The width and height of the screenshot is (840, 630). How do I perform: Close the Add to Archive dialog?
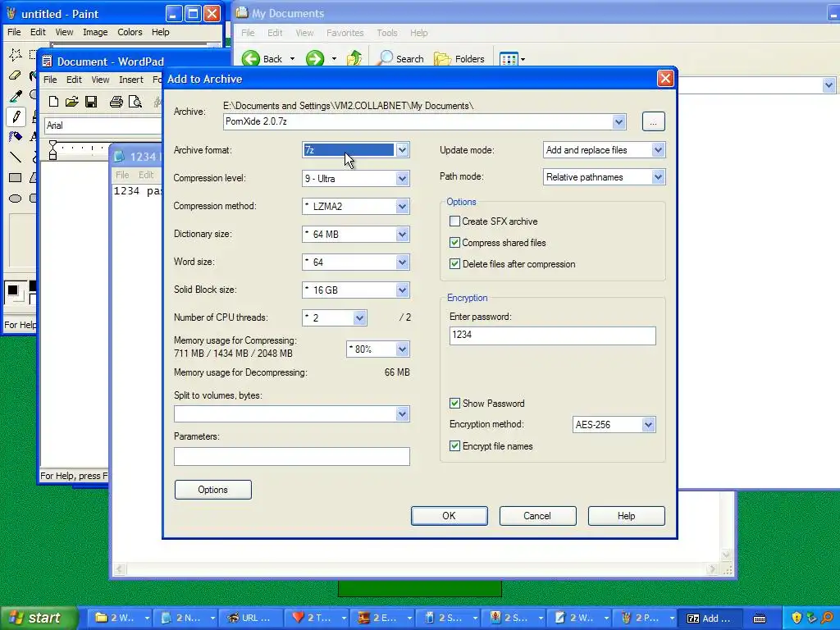(x=664, y=79)
